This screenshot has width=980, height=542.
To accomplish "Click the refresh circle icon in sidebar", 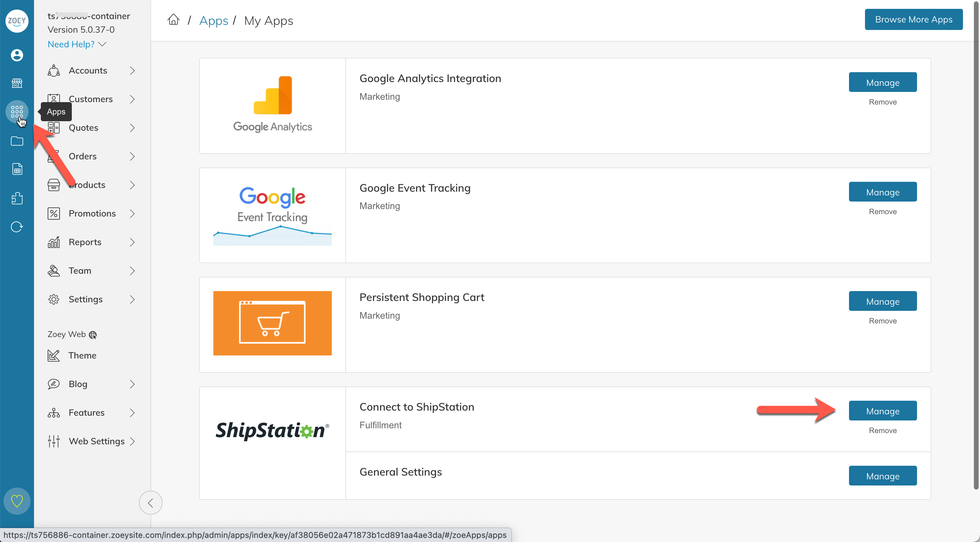I will click(x=17, y=227).
